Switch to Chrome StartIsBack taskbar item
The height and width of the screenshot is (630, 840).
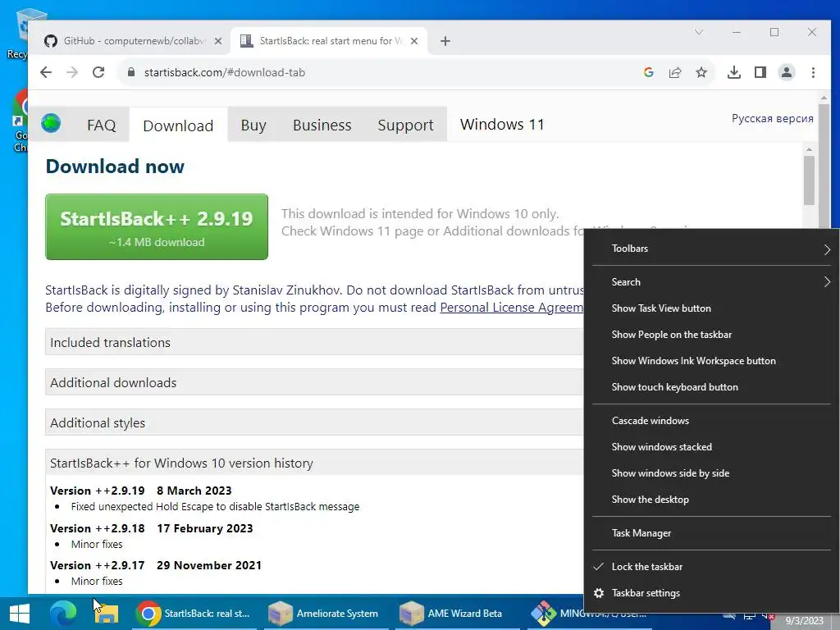[194, 614]
